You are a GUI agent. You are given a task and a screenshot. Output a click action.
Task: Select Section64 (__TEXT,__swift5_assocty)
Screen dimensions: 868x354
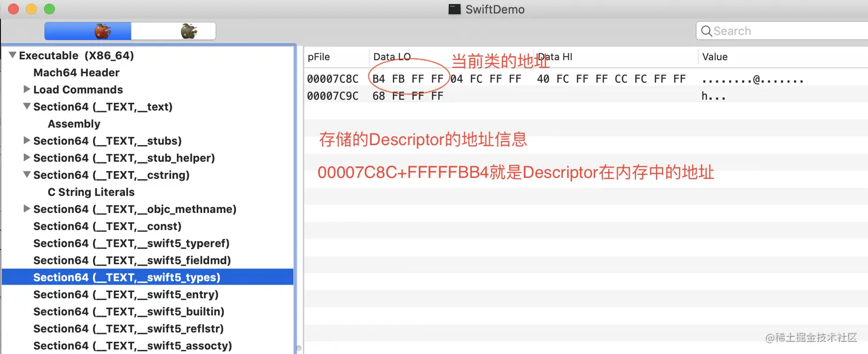(x=133, y=345)
